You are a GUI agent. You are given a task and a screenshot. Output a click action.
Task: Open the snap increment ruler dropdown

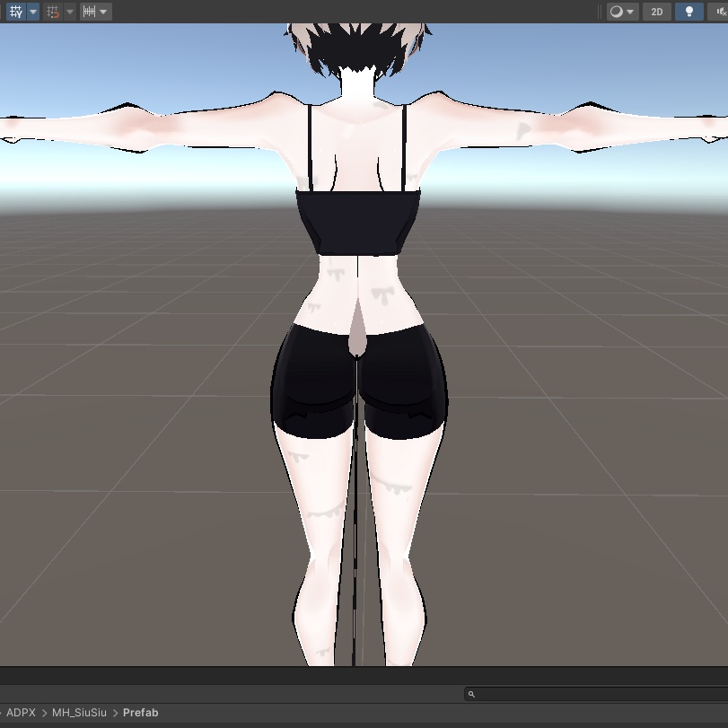(96, 12)
